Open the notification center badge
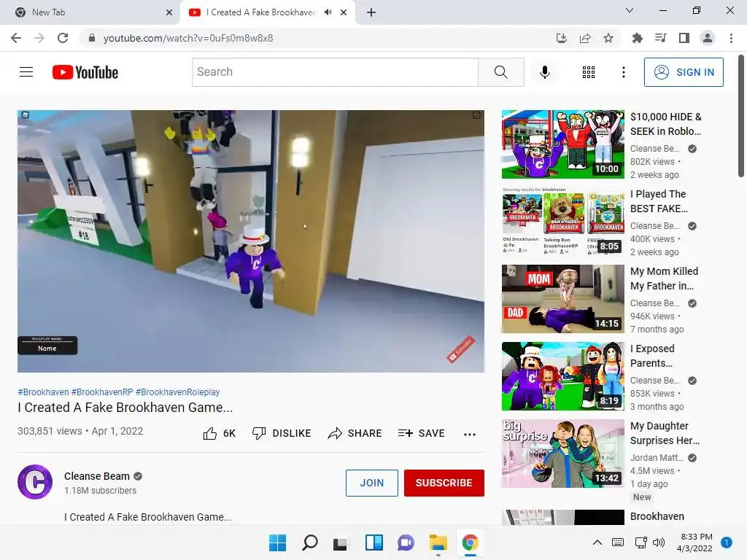The width and height of the screenshot is (747, 560). 726,542
